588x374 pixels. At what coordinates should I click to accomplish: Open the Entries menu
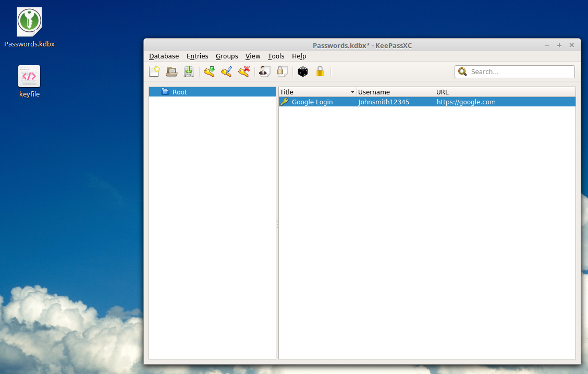(x=197, y=56)
